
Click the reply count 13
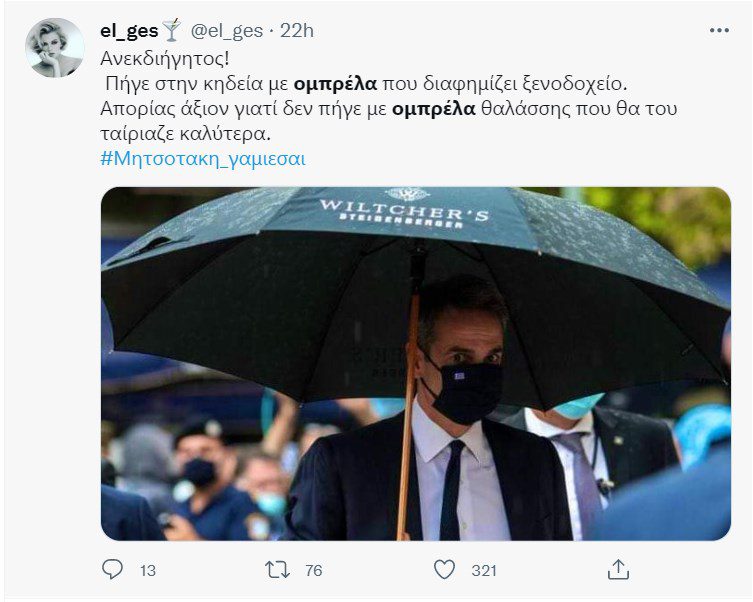coord(148,570)
